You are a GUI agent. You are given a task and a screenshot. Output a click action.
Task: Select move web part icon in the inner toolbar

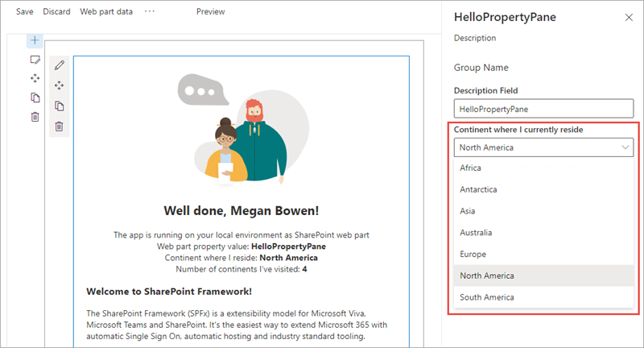click(59, 85)
